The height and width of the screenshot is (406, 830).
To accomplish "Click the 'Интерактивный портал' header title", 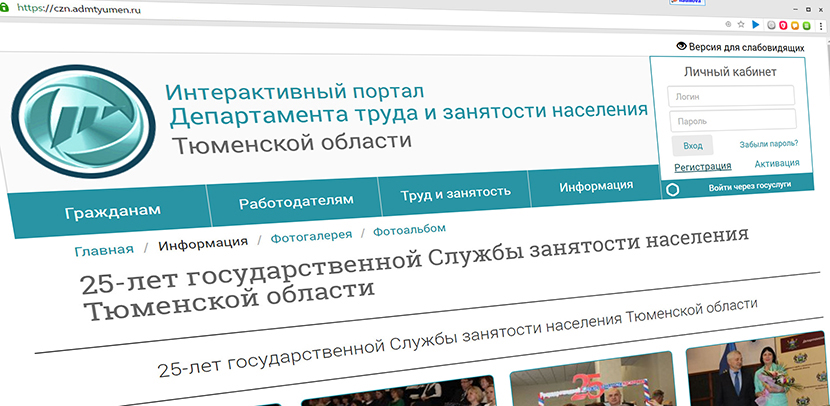I will (294, 92).
